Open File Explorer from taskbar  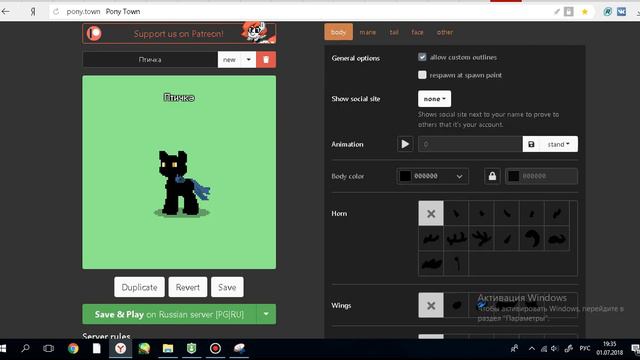(168, 349)
